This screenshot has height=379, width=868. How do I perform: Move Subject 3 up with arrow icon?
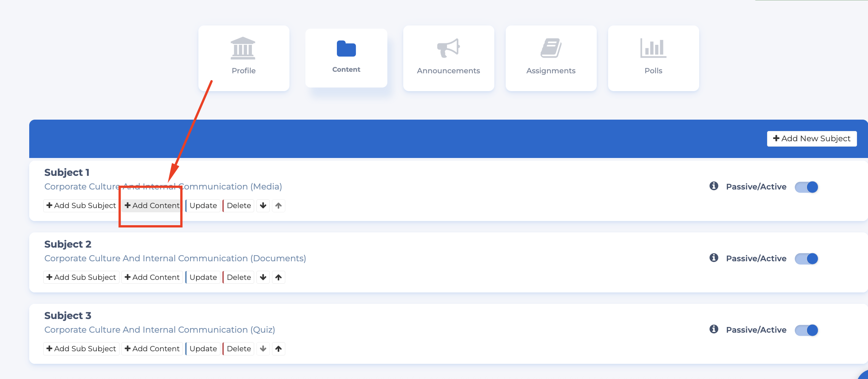pos(278,349)
